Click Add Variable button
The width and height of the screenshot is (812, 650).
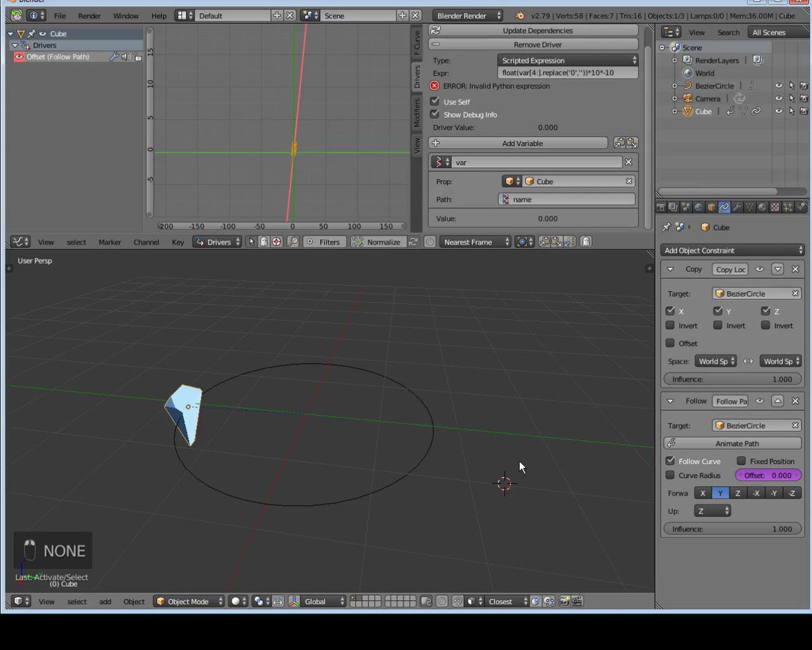coord(518,143)
